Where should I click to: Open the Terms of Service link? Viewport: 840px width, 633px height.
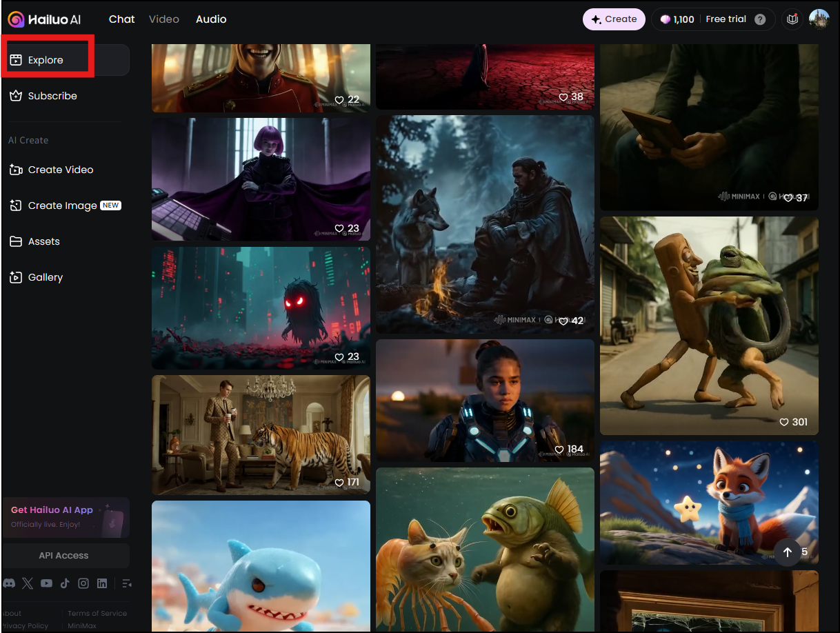tap(97, 613)
